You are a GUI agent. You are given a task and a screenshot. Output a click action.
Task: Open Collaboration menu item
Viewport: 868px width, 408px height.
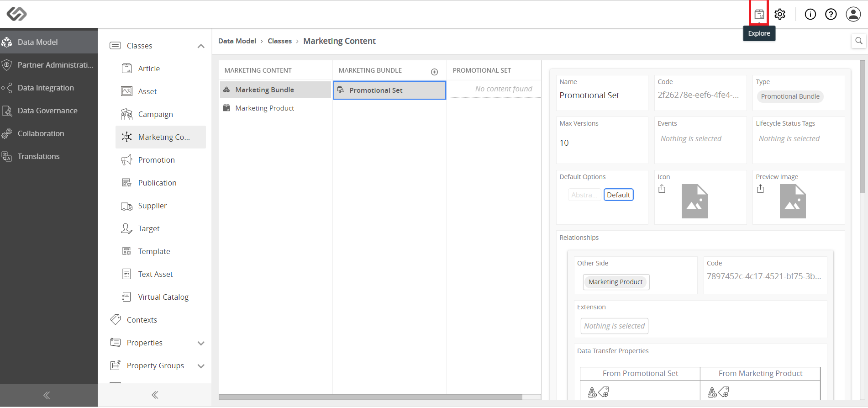click(49, 133)
